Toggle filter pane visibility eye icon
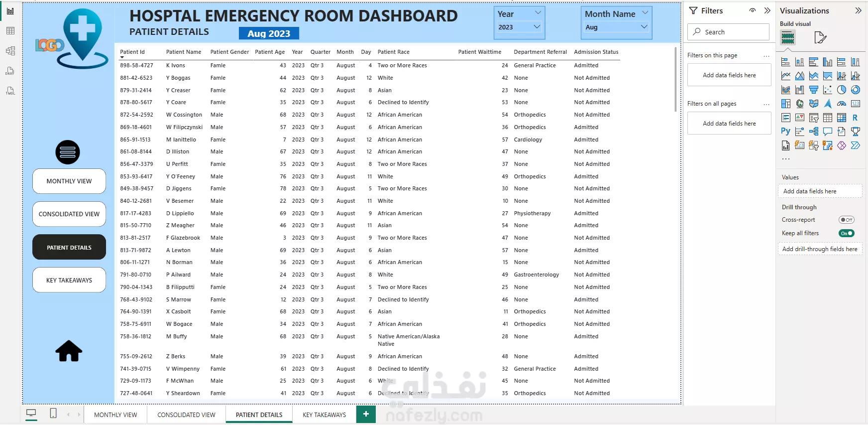The height and width of the screenshot is (425, 868). [x=753, y=10]
